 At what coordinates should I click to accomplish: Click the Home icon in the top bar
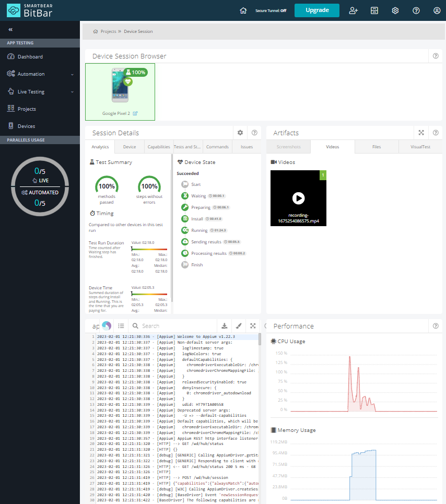coord(243,10)
